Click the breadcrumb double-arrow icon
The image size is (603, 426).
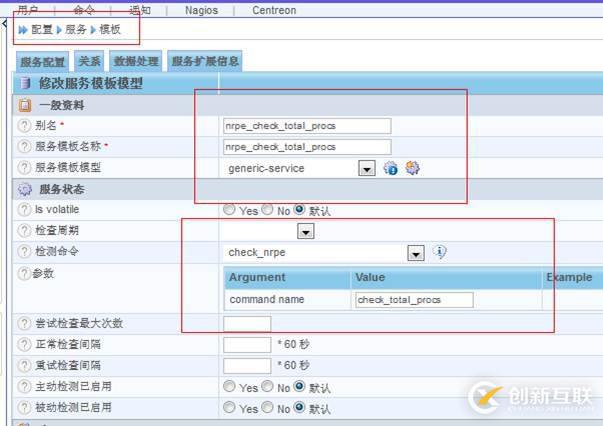23,30
